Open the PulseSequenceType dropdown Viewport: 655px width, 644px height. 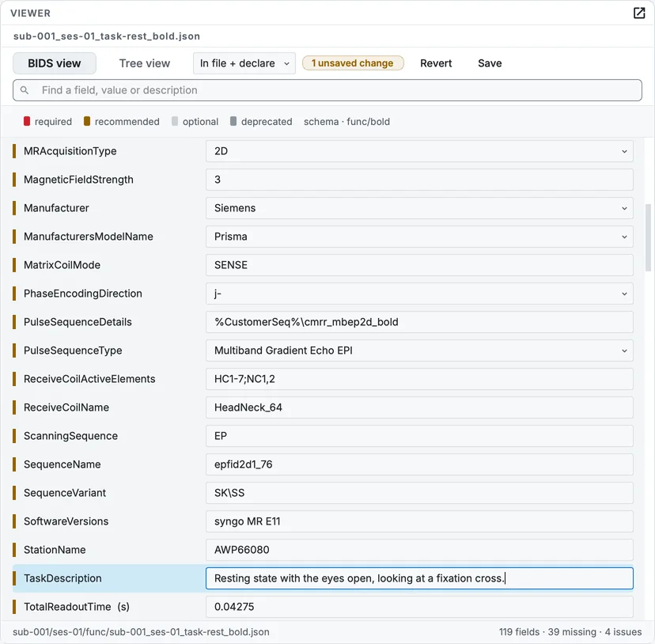click(x=419, y=350)
